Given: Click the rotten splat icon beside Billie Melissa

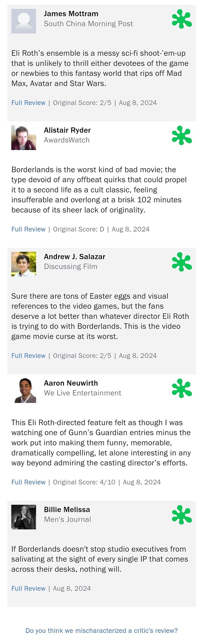Looking at the screenshot, I should [182, 515].
